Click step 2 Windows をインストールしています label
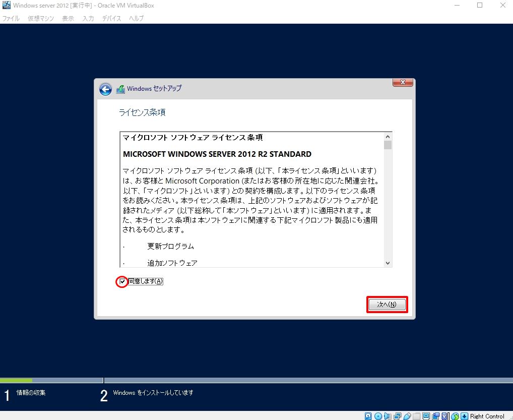Viewport: 513px width, 420px height. click(x=153, y=392)
